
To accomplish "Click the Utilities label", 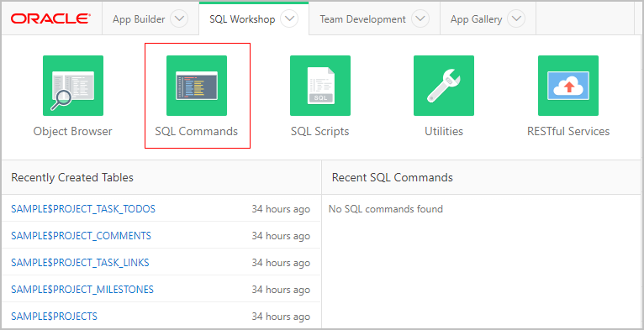I will [x=444, y=131].
